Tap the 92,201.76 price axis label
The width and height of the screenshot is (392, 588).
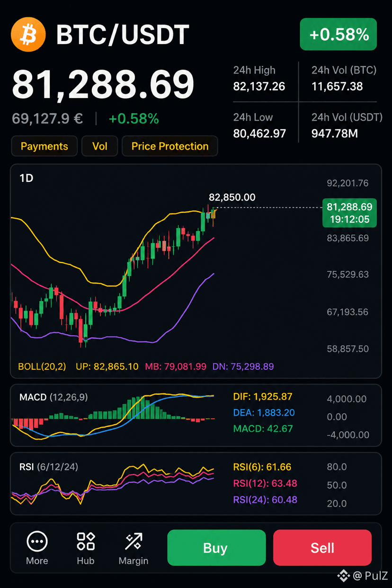click(347, 183)
